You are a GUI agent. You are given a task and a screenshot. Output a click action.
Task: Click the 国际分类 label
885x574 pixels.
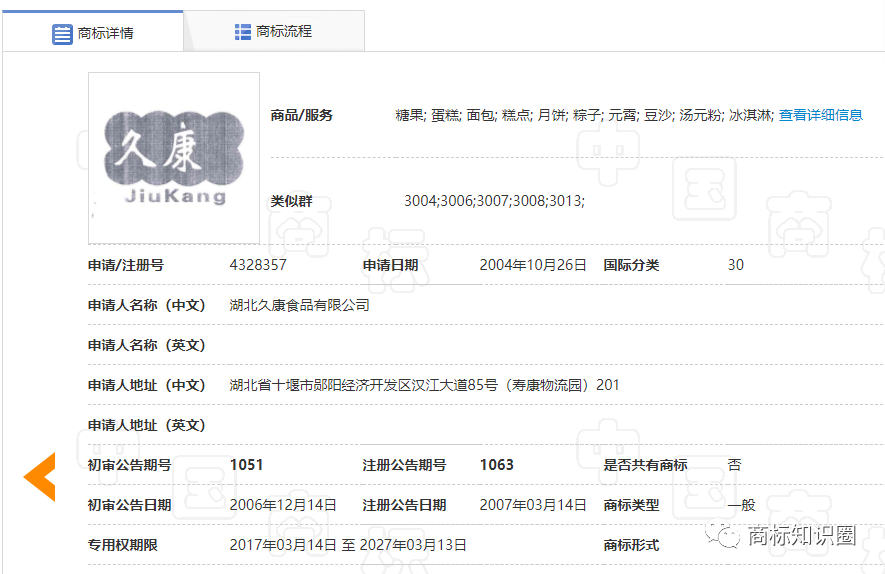(631, 265)
